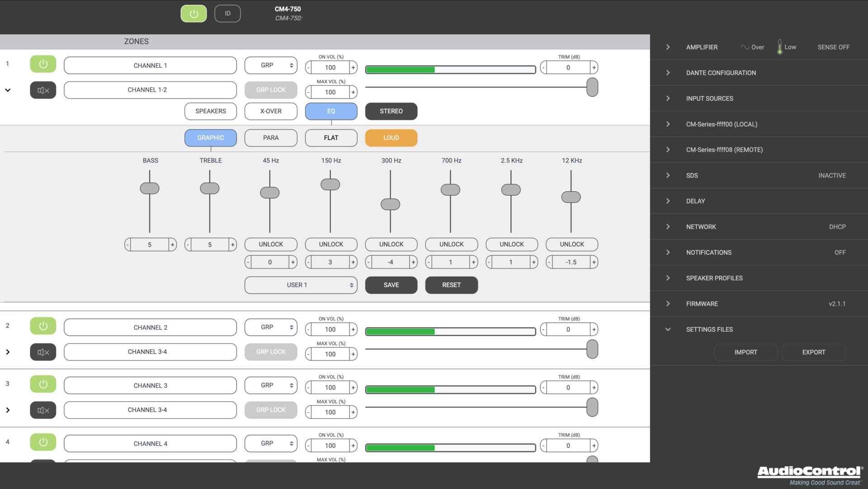Viewport: 868px width, 489px height.
Task: Open the USER 1 preset dropdown
Action: point(301,285)
